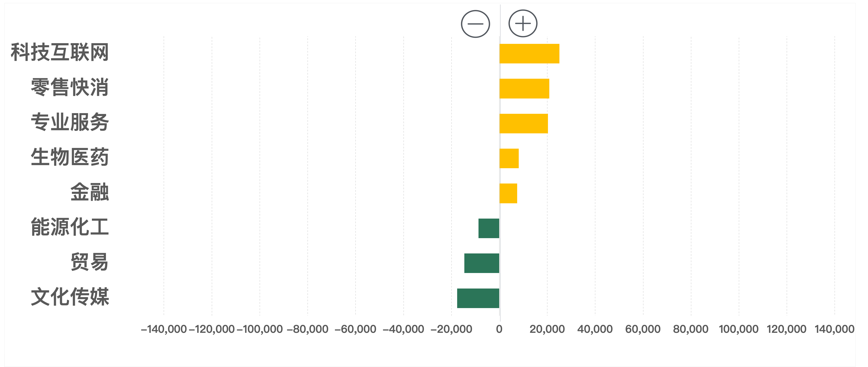Click the plus circle icon
The image size is (868, 367).
[x=523, y=24]
